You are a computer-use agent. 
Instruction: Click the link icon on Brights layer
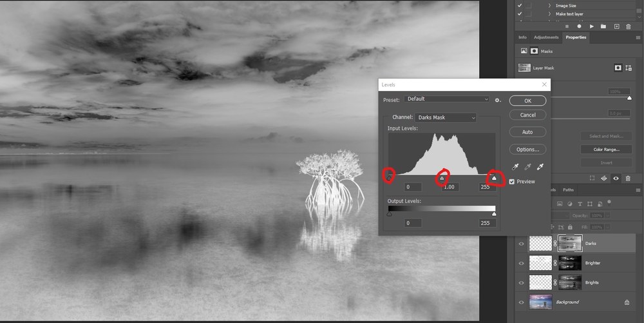pos(555,282)
